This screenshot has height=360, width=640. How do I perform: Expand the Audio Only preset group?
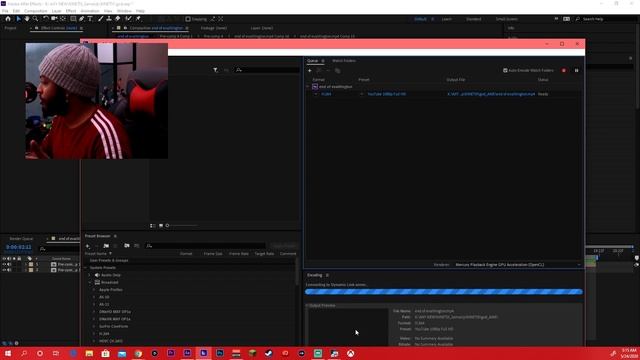click(x=89, y=275)
